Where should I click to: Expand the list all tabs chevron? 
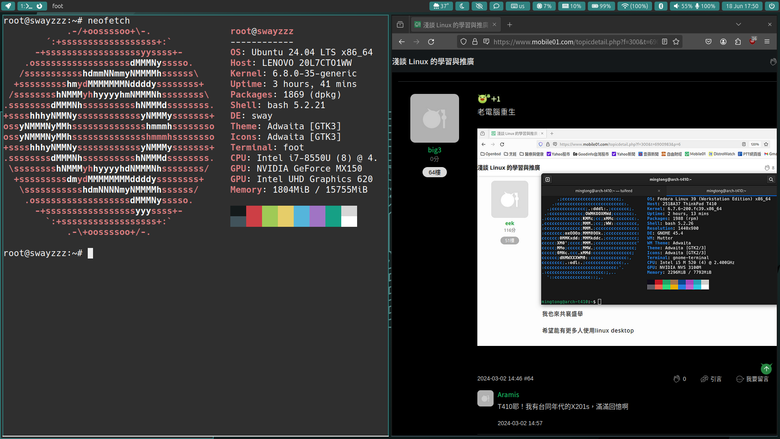(x=738, y=24)
